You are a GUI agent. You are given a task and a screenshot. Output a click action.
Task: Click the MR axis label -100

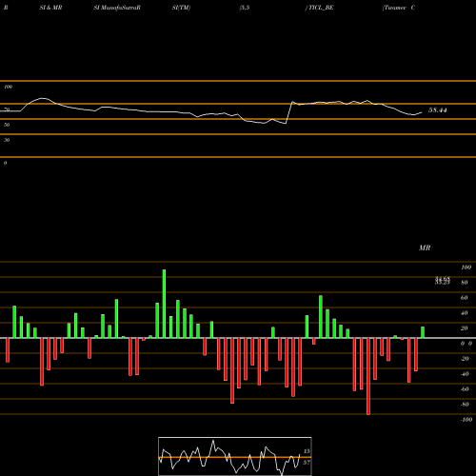point(466,420)
